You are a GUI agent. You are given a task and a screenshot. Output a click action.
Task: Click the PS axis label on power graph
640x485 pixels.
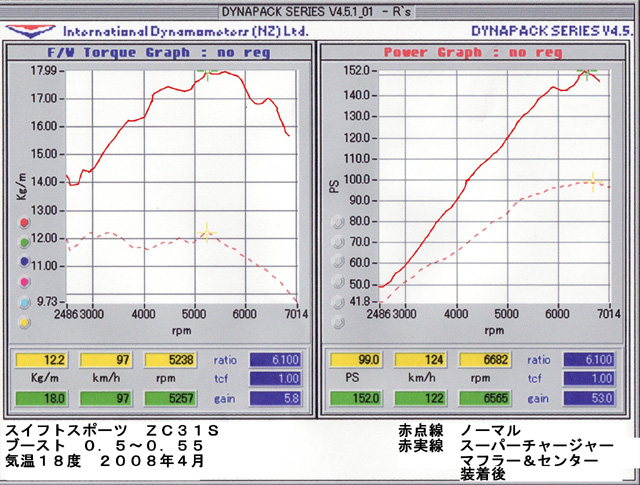pos(334,187)
